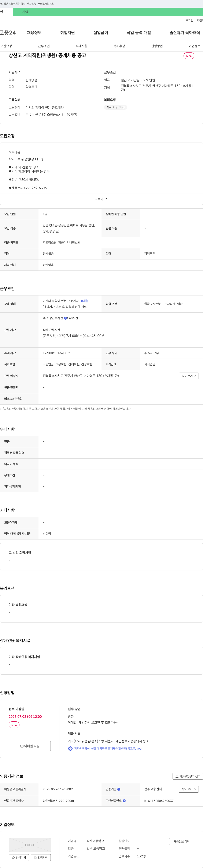The width and height of the screenshot is (203, 868).
Task: Click the 퇴직연금 cell value
Action: (x=150, y=364)
